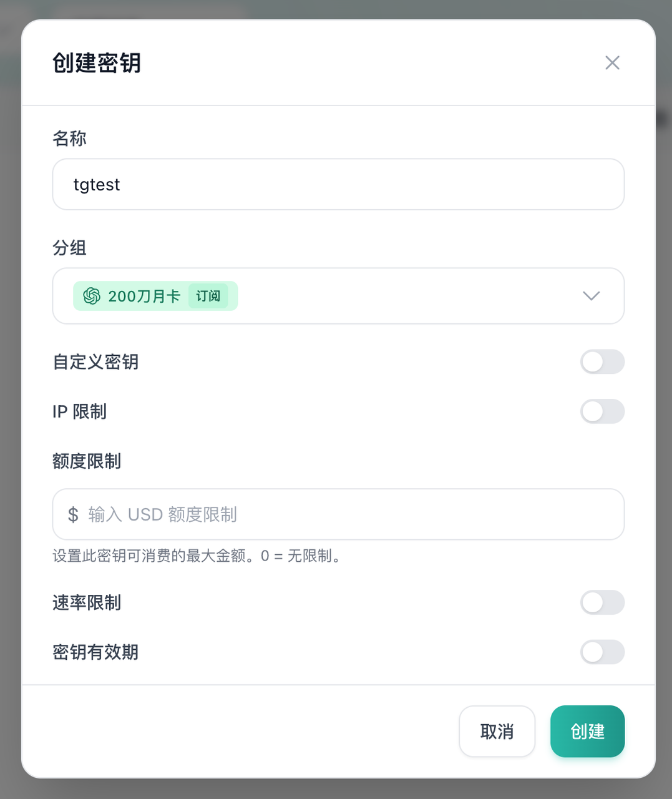Screen dimensions: 672x799
Task: Click the 密钥有效期 label text
Action: [x=95, y=652]
